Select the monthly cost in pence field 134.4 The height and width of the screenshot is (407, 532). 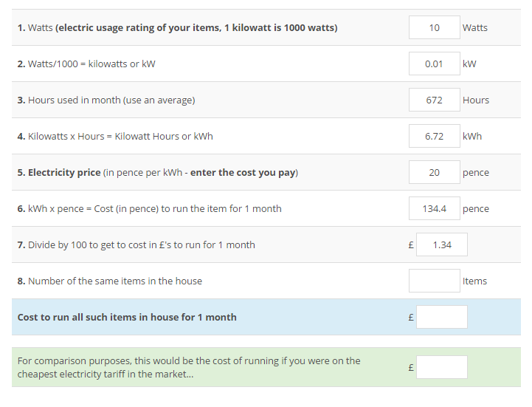pos(435,208)
